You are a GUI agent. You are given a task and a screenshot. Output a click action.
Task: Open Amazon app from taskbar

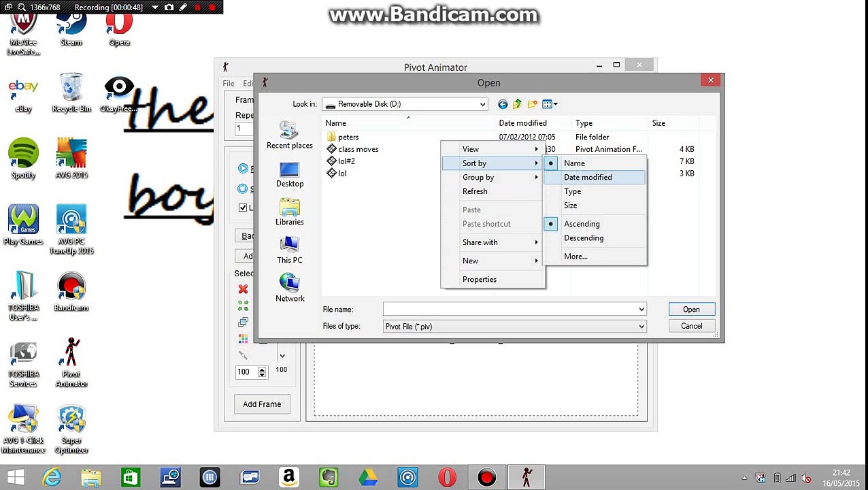click(x=288, y=477)
